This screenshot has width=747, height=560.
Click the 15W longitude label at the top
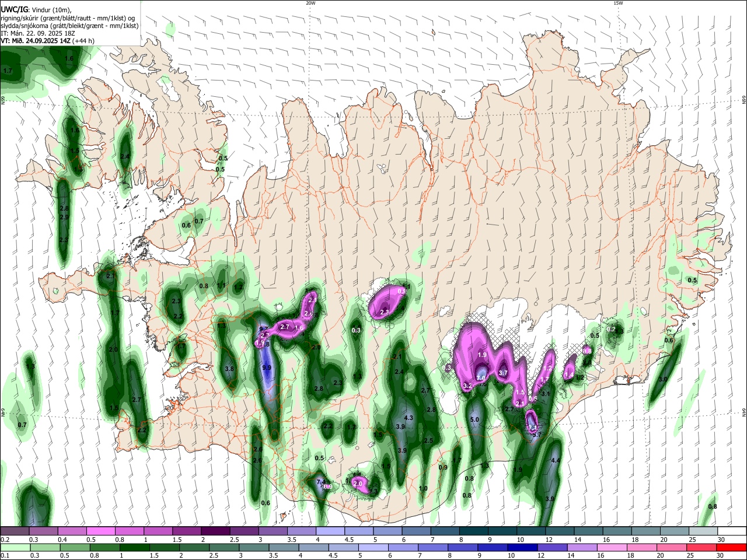click(x=618, y=3)
